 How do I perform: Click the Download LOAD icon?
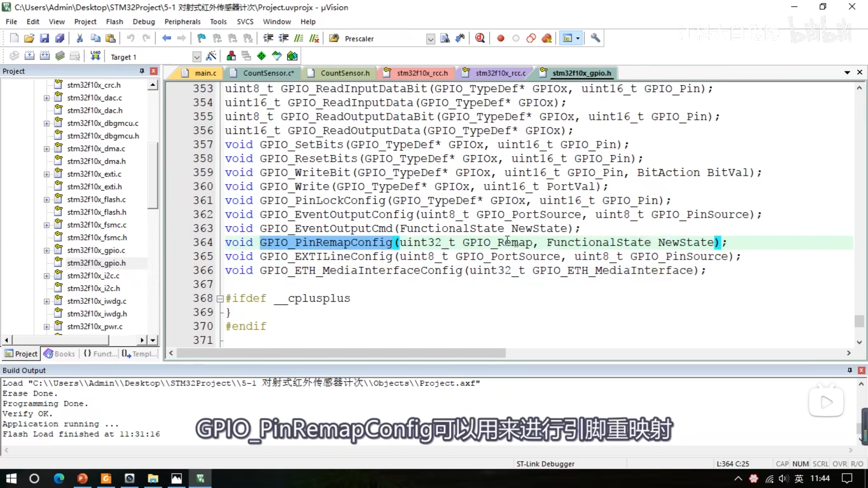[x=95, y=56]
